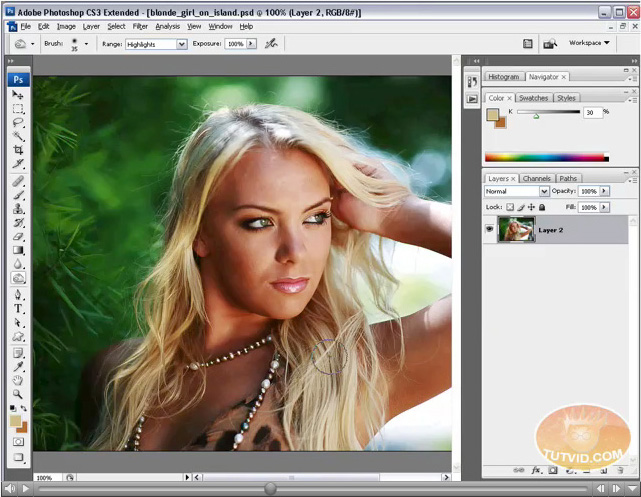641x497 pixels.
Task: Switch to the Paths tab
Action: tap(568, 178)
